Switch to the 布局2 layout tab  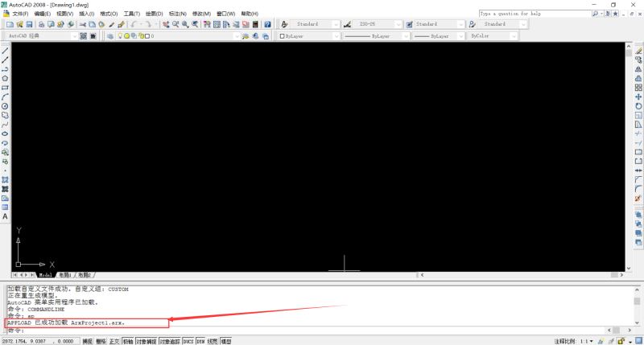[x=85, y=275]
